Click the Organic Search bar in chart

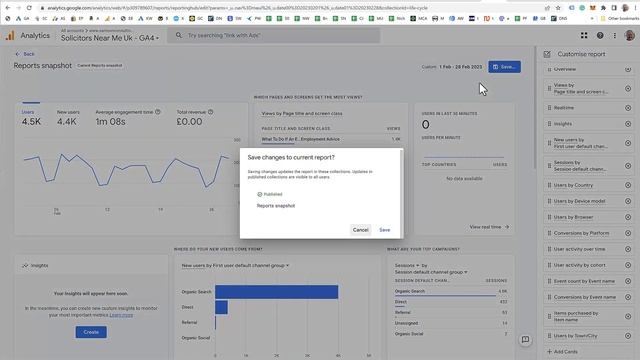pyautogui.click(x=276, y=292)
